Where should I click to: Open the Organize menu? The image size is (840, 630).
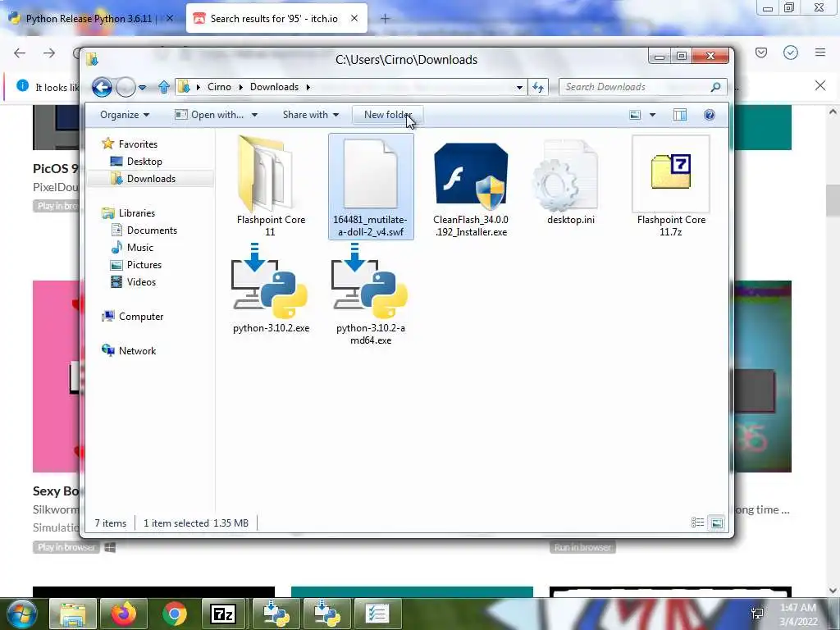click(x=125, y=115)
